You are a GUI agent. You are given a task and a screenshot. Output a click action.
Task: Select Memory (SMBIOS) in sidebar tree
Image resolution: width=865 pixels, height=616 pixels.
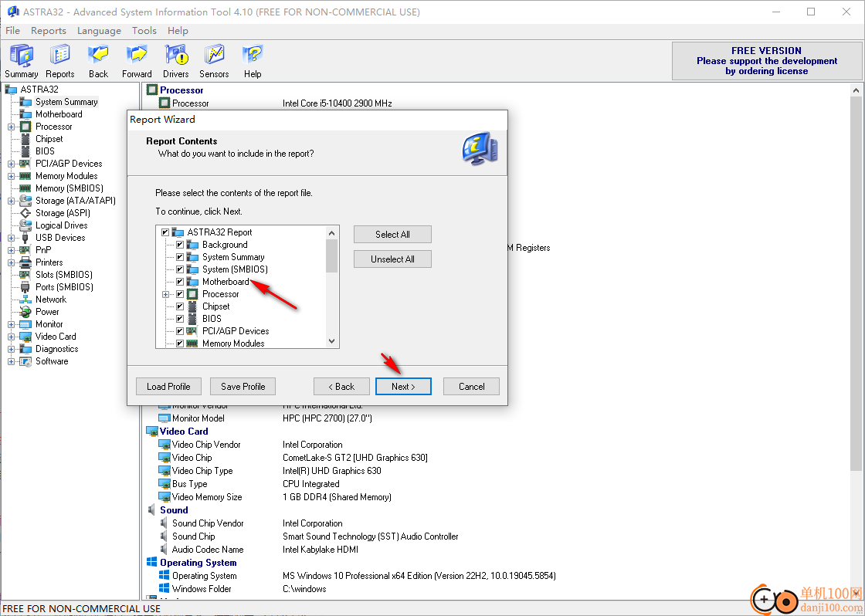[69, 188]
